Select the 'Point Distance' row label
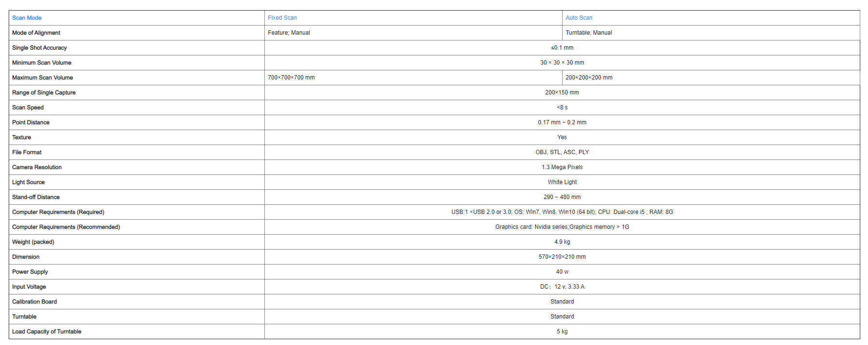Screen dimensions: 868x345 point(31,122)
